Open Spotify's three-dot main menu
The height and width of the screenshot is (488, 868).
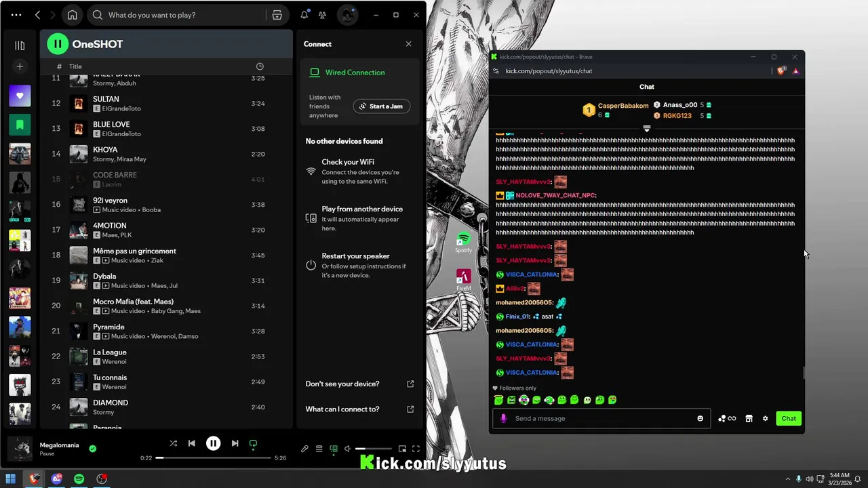16,15
